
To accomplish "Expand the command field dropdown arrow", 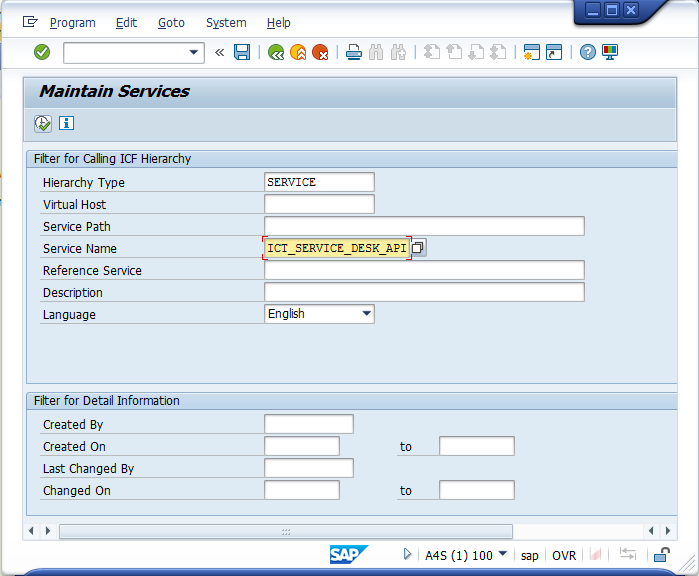I will pyautogui.click(x=194, y=52).
